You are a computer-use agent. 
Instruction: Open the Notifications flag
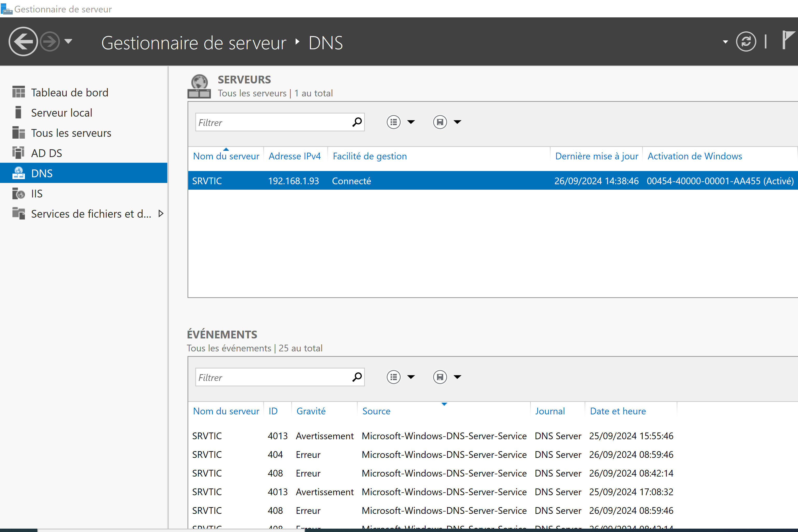(788, 40)
